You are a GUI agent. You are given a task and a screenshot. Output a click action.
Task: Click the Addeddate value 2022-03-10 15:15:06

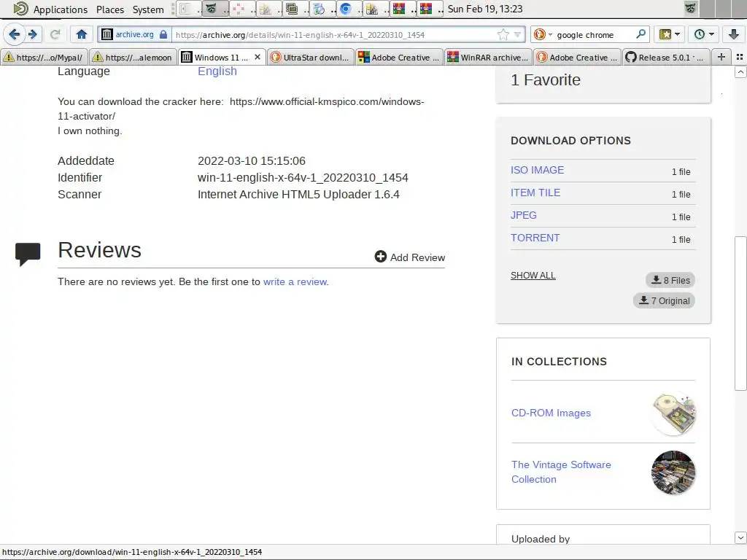click(x=251, y=161)
